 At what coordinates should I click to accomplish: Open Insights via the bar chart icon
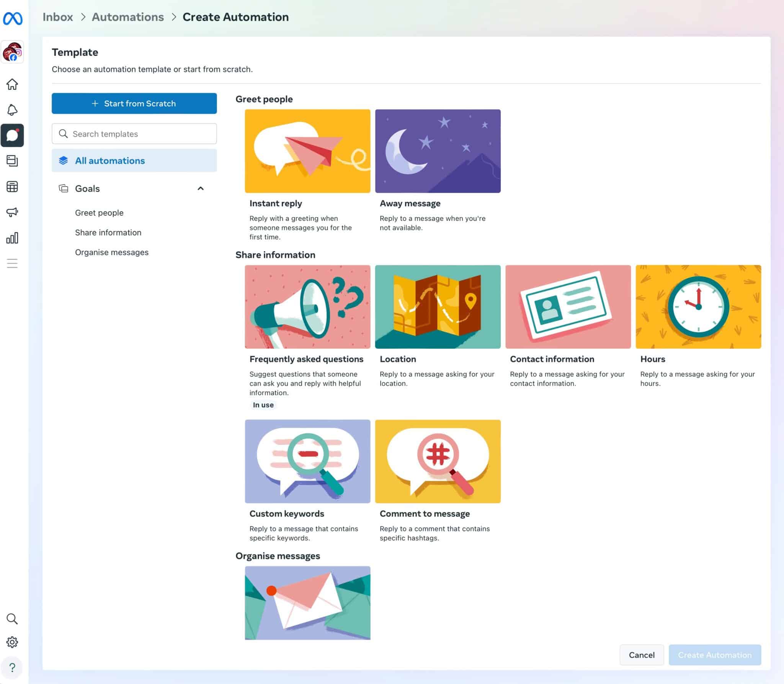13,238
